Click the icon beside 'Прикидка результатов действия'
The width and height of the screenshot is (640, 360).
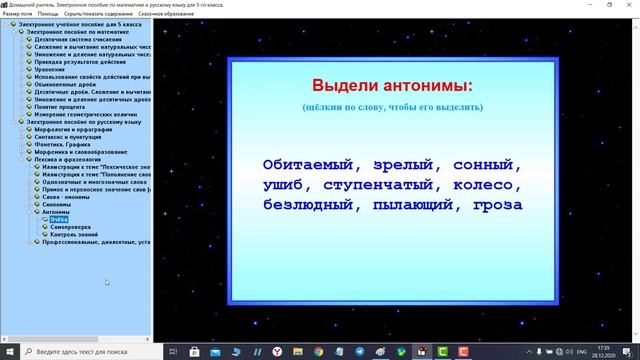point(29,62)
